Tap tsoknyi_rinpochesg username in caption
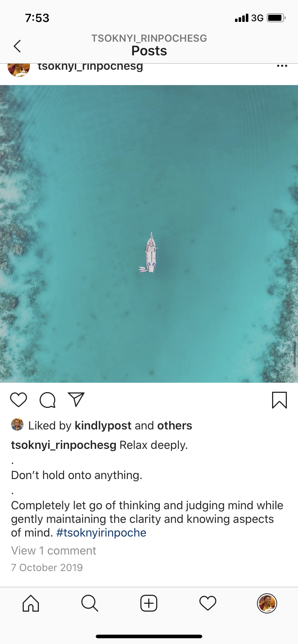Screen dimensions: 298x644 point(64,445)
